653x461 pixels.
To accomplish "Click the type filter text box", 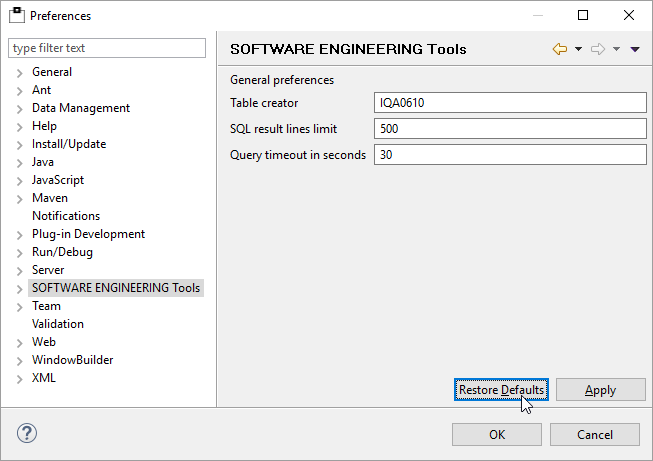I will click(107, 48).
